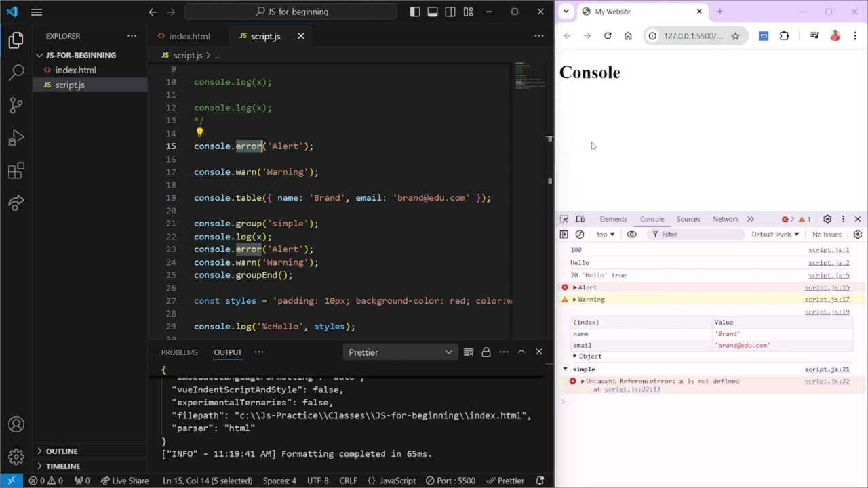This screenshot has height=488, width=868.
Task: Select the DevTools inspect element icon
Action: pyautogui.click(x=564, y=219)
